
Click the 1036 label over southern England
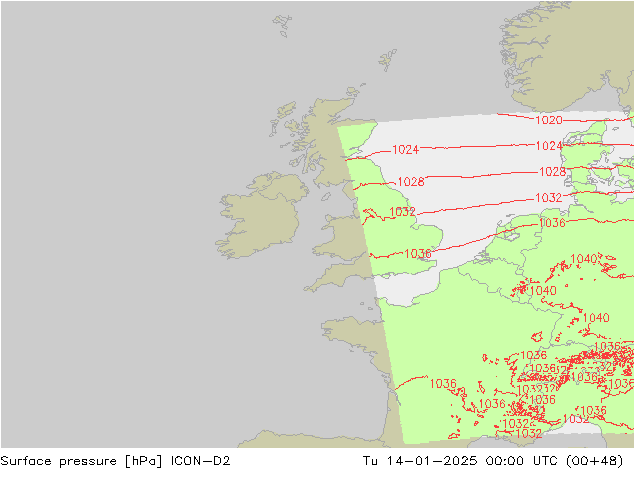(418, 254)
